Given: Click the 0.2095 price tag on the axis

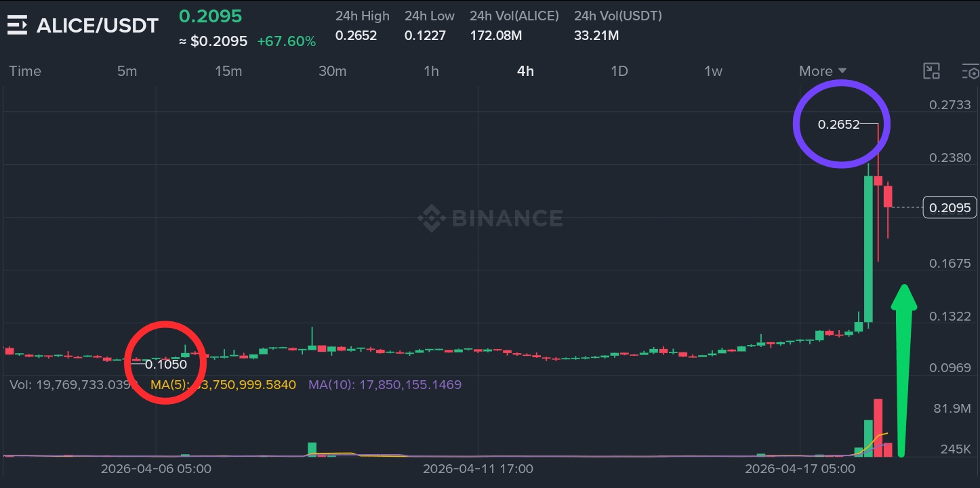Looking at the screenshot, I should [x=950, y=208].
